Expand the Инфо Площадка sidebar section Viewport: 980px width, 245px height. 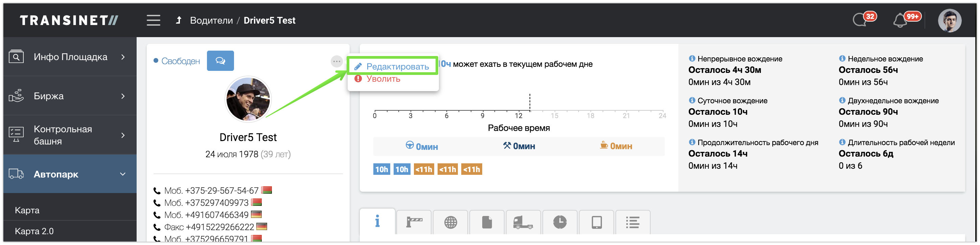[70, 57]
